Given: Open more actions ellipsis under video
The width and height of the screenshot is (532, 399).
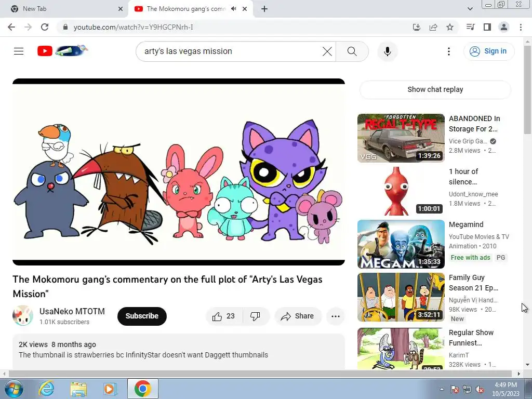Looking at the screenshot, I should (x=336, y=316).
